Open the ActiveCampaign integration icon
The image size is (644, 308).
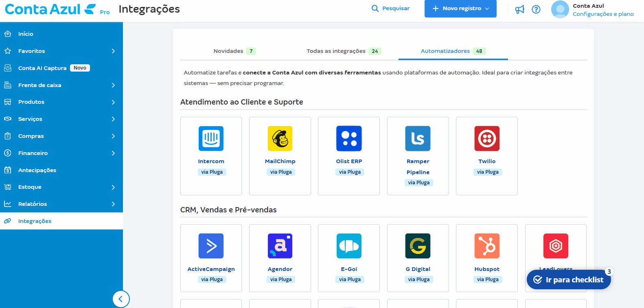pos(211,246)
